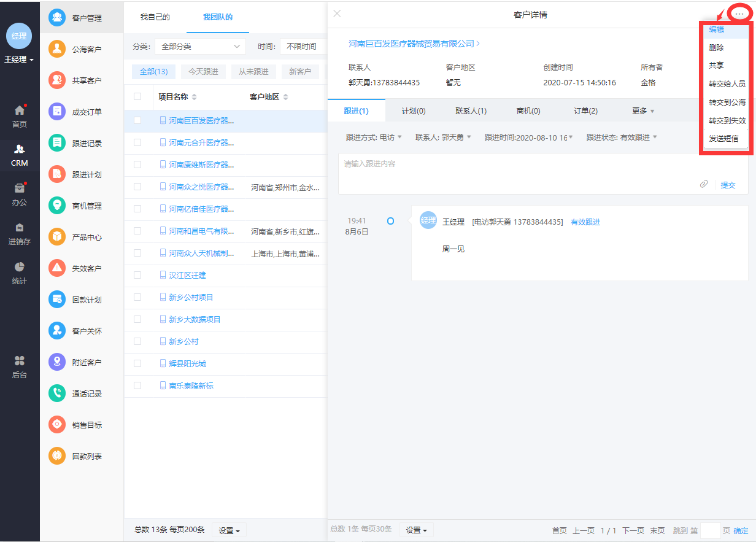Viewport: 756px width, 542px height.
Task: Open 跟进计划 sidebar icon
Action: [57, 174]
